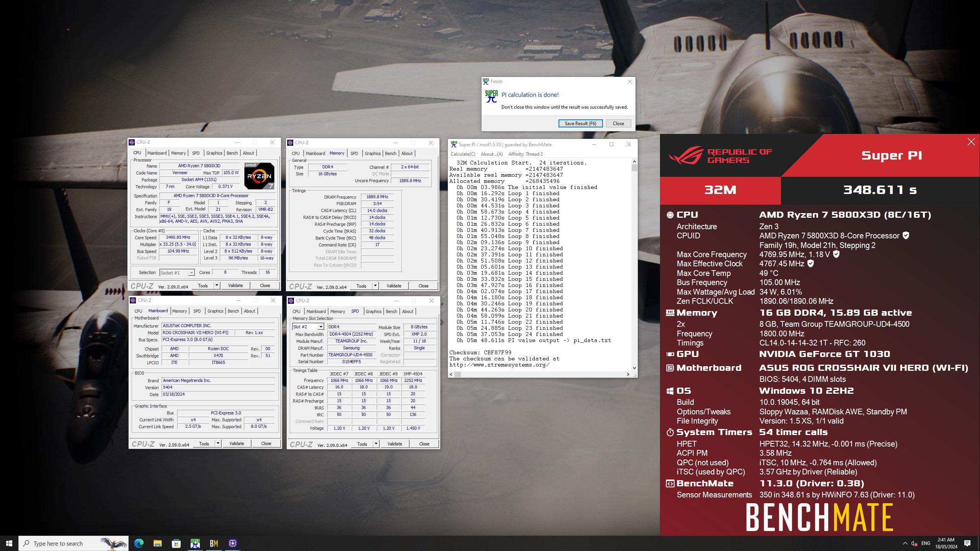Switch to CPU-Z taskbar icon
The width and height of the screenshot is (980, 551).
[x=233, y=543]
